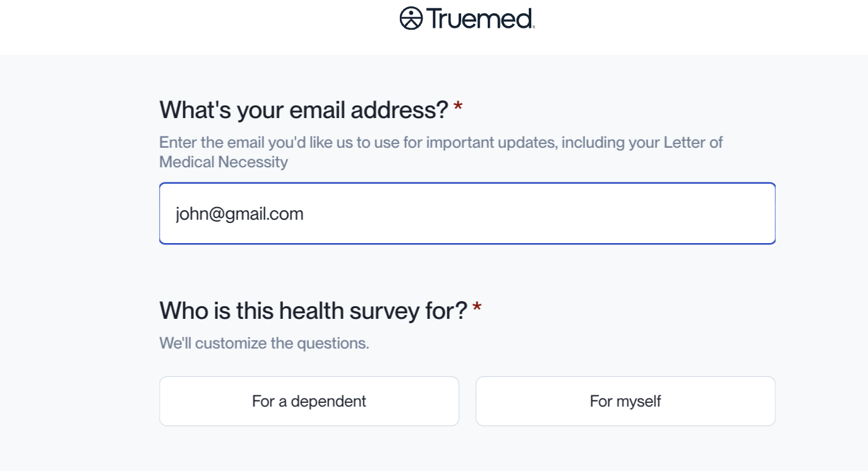
Task: Click the "Who is this health survey for?" heading
Action: tap(313, 311)
